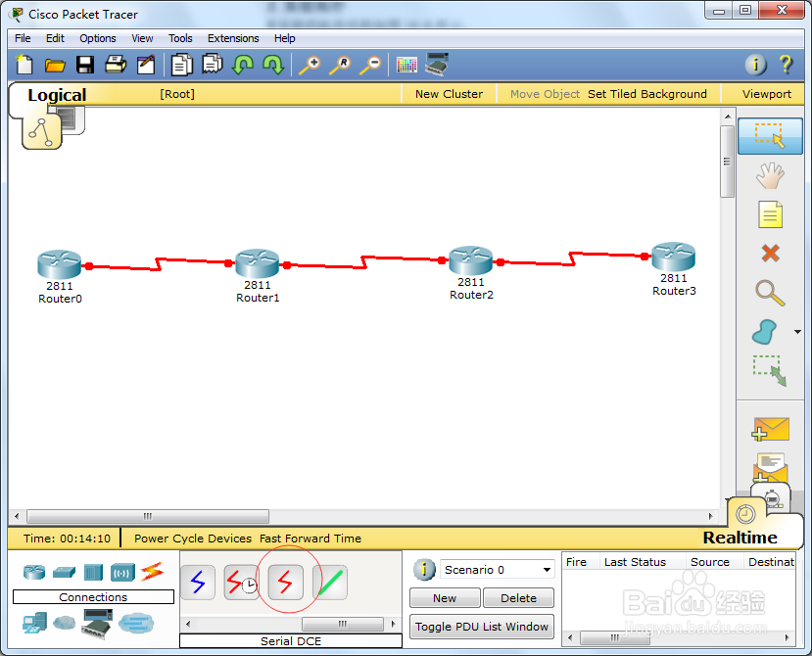Reset zoom with magnifier R icon
This screenshot has height=656, width=812.
(341, 66)
